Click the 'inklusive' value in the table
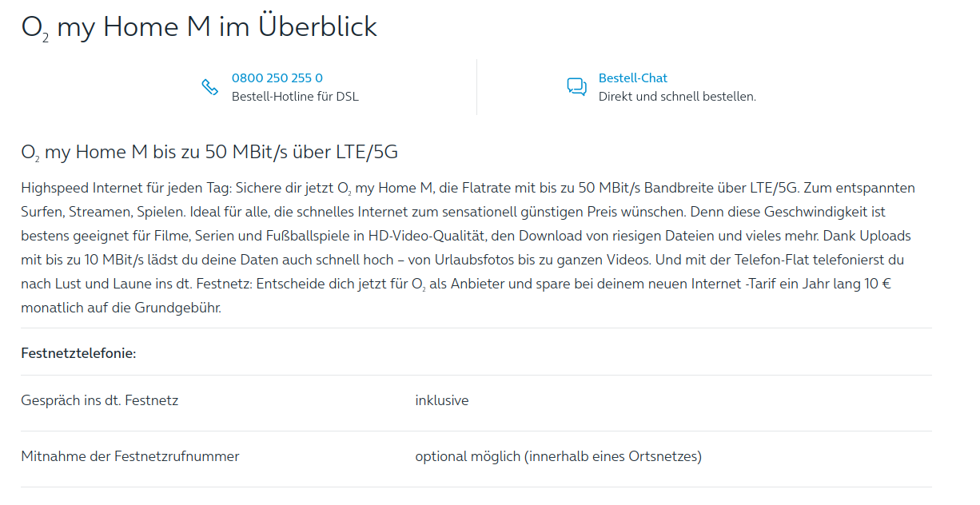Viewport: 980px width, 505px height. click(x=442, y=400)
